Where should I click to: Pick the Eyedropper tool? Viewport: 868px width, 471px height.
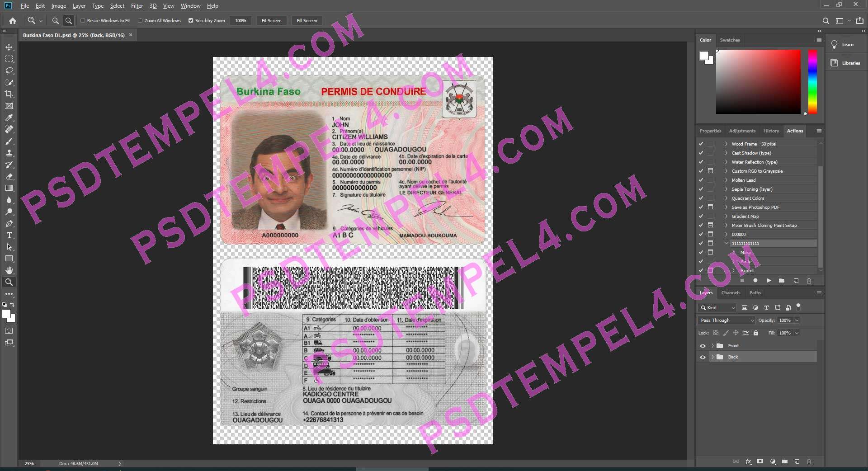(x=9, y=118)
